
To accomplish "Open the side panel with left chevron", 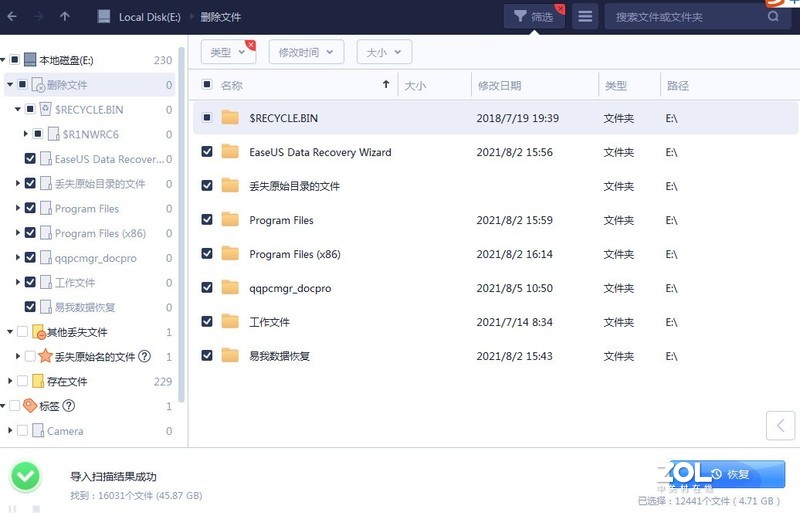I will pos(781,425).
